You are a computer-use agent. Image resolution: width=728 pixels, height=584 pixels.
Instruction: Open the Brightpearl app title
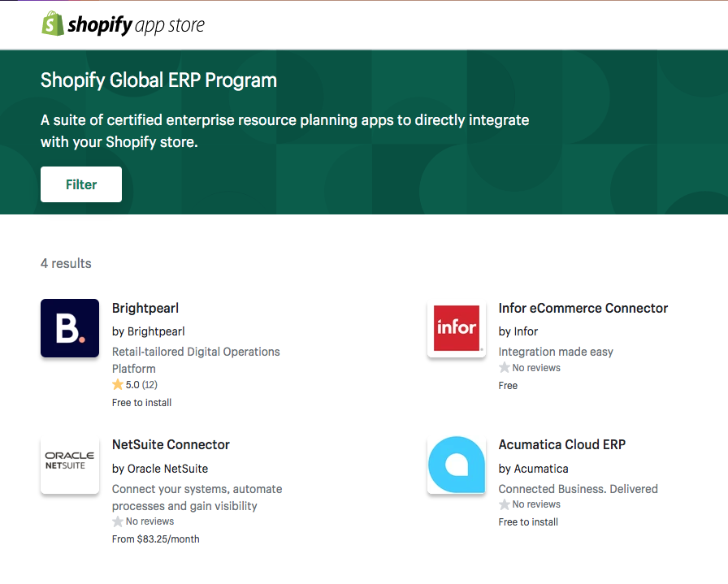[145, 309]
